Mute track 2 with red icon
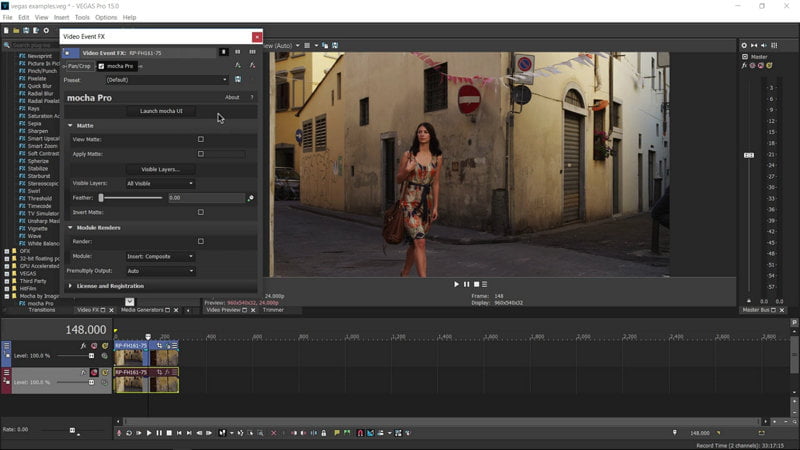 (94, 372)
